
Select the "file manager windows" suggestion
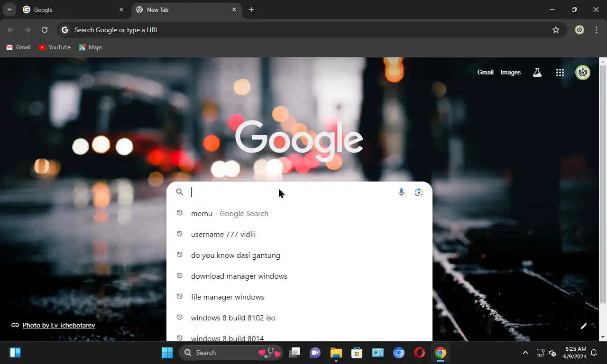(299, 297)
